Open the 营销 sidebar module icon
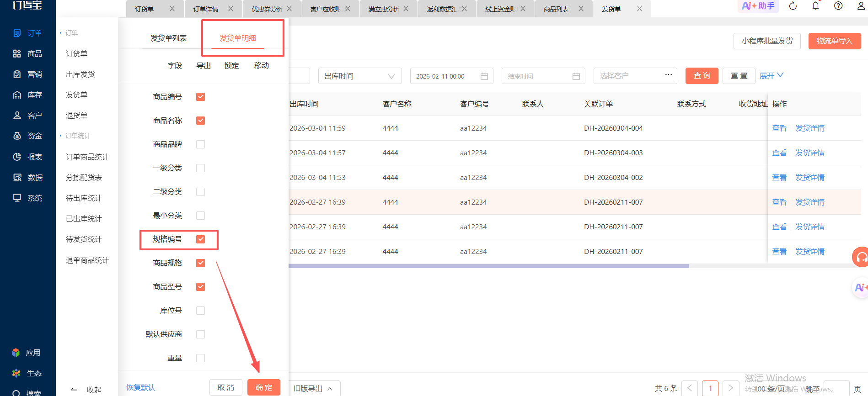Image resolution: width=868 pixels, height=396 pixels. [17, 74]
